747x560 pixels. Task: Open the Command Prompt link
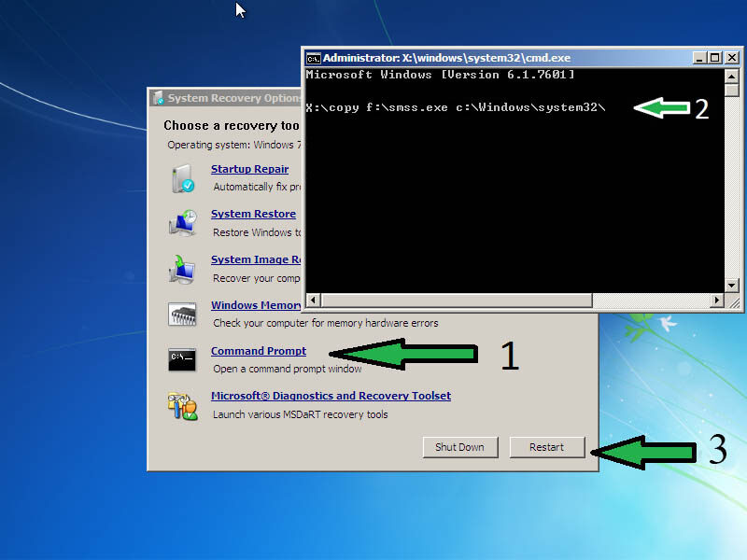(x=259, y=351)
